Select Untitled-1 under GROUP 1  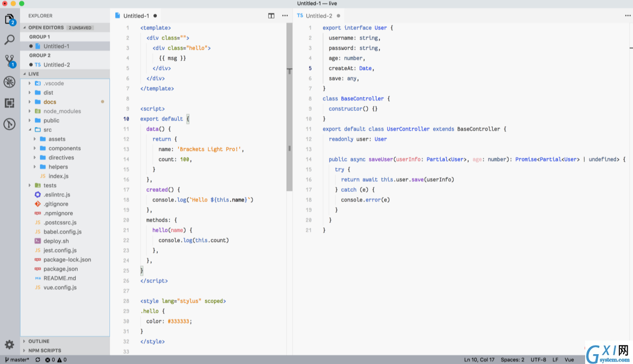pyautogui.click(x=65, y=46)
